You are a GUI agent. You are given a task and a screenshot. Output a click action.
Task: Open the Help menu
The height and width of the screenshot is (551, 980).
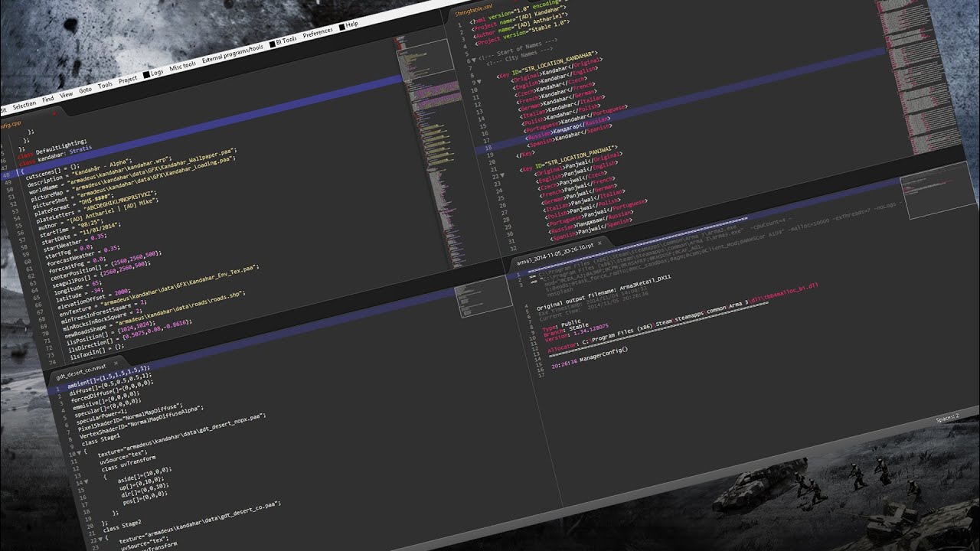pyautogui.click(x=348, y=25)
